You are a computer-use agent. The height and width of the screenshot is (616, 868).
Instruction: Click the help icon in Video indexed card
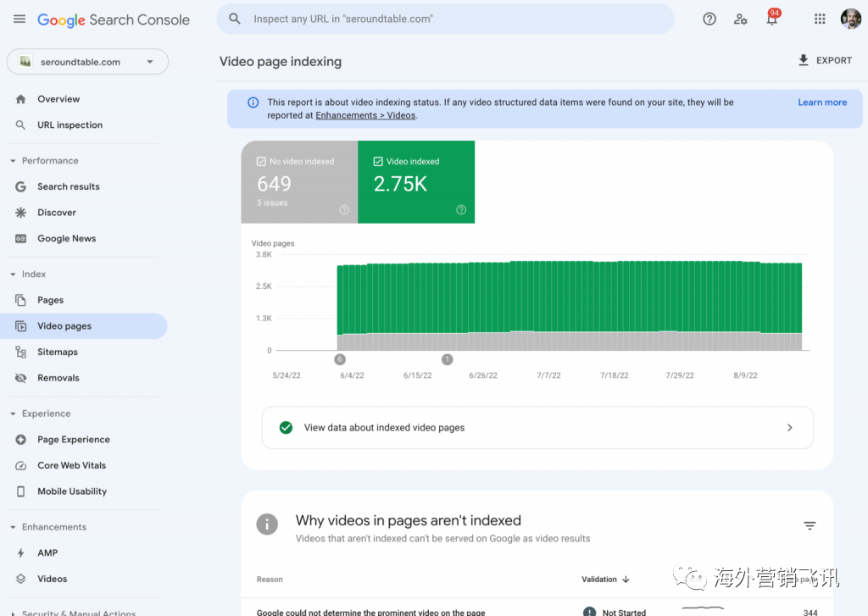point(461,210)
